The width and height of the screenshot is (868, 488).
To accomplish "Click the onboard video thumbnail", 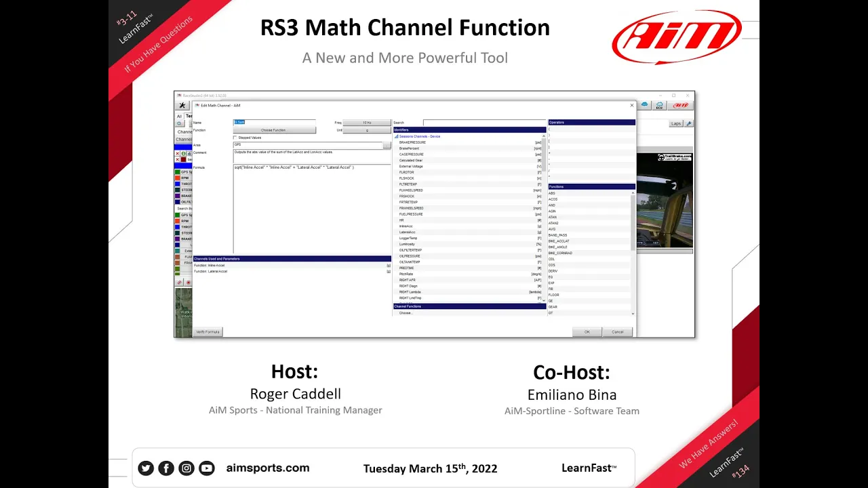I will tap(666, 201).
